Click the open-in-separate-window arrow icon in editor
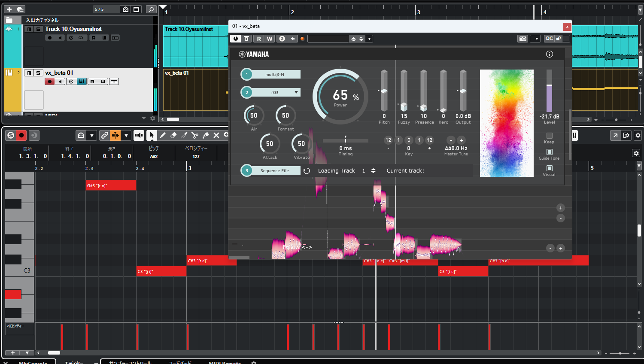644x364 pixels. coord(615,135)
